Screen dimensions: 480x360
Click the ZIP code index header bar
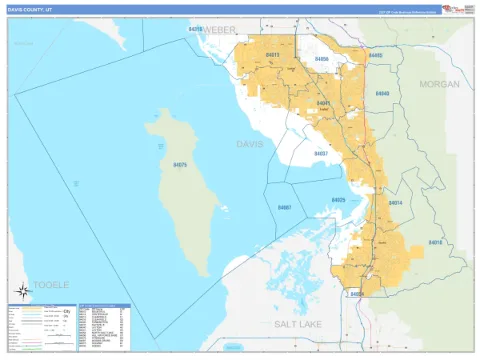coord(105,305)
